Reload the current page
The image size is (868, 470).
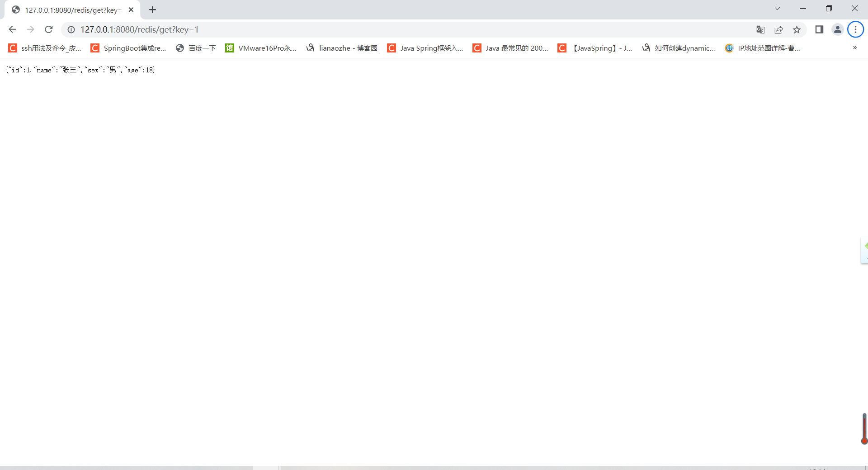[48, 29]
